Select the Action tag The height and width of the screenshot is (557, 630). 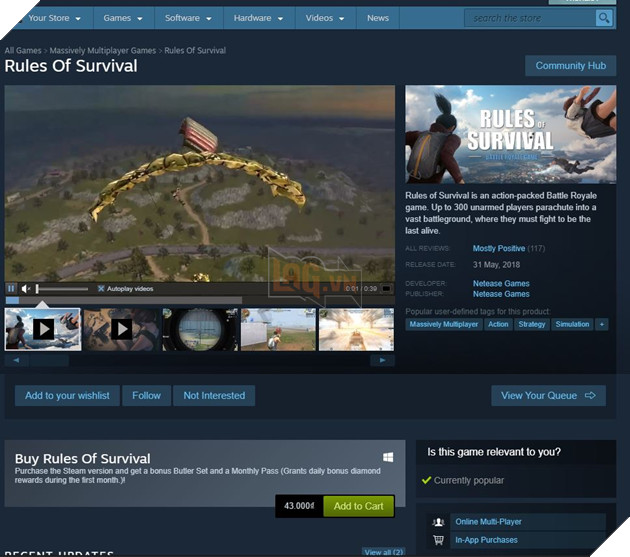click(498, 324)
